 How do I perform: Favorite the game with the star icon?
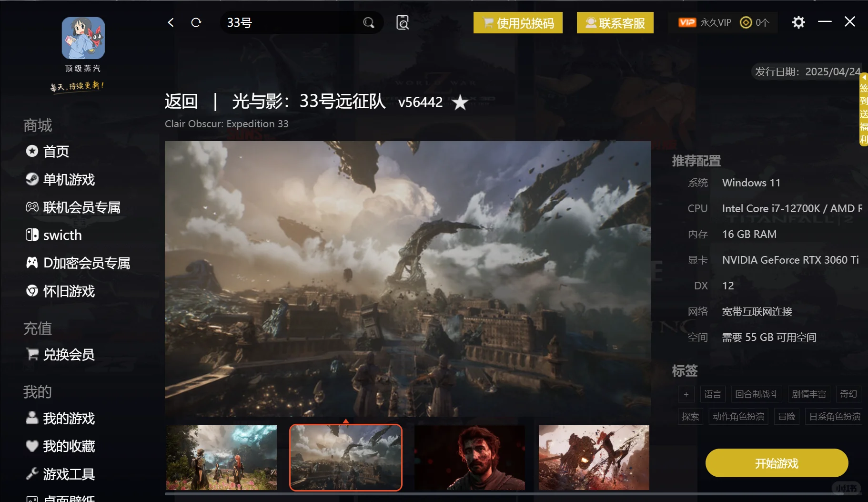click(460, 102)
